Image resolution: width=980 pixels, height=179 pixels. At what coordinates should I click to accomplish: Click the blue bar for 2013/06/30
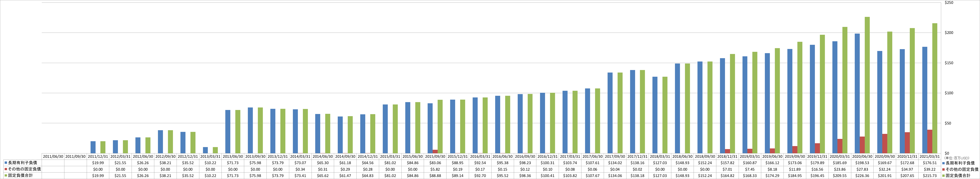tap(227, 131)
